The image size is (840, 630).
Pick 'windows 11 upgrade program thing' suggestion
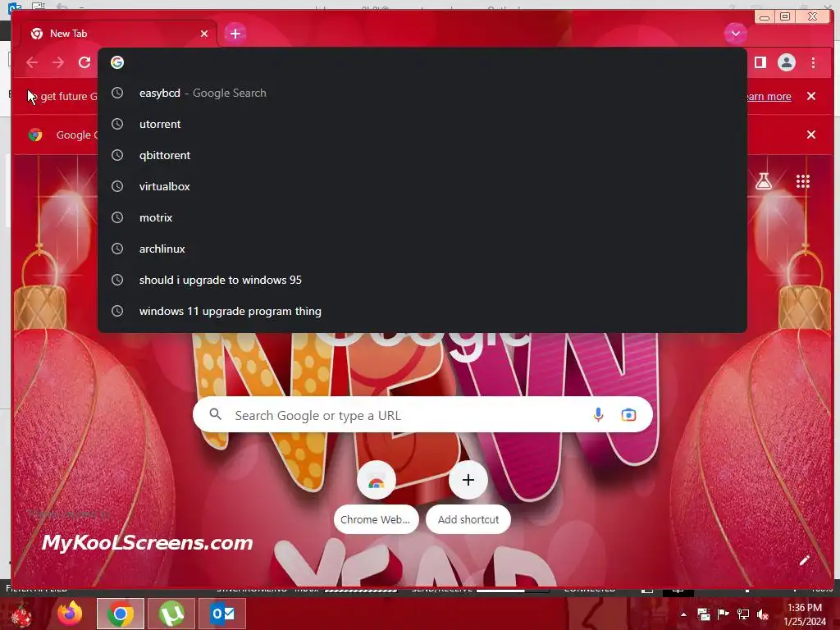click(x=422, y=311)
